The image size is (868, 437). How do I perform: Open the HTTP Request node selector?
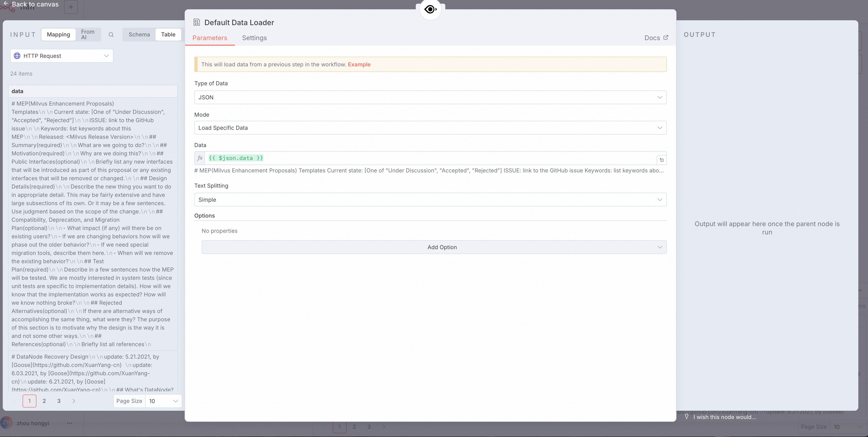62,56
